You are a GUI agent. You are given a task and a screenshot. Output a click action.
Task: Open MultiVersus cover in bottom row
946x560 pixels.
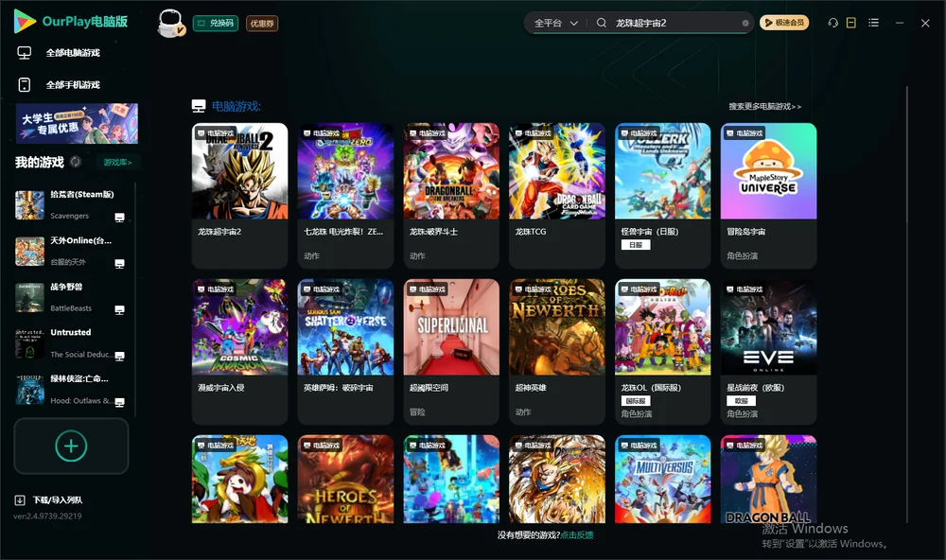point(663,480)
